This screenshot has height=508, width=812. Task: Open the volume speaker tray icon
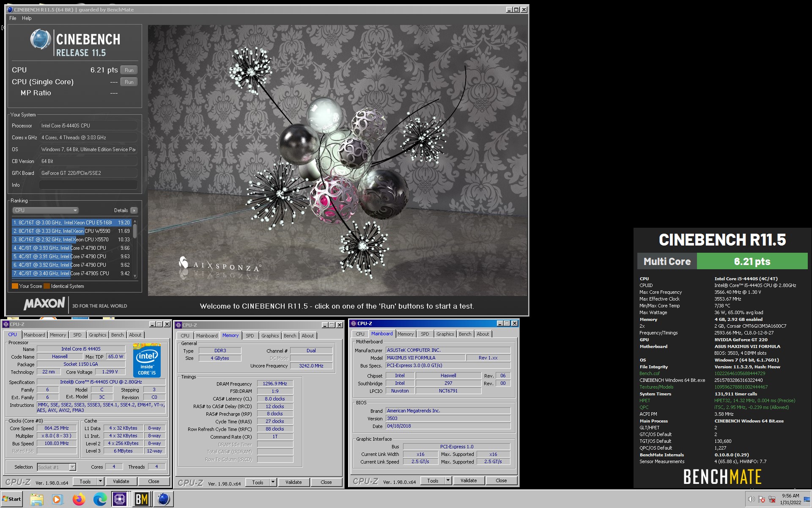(752, 499)
